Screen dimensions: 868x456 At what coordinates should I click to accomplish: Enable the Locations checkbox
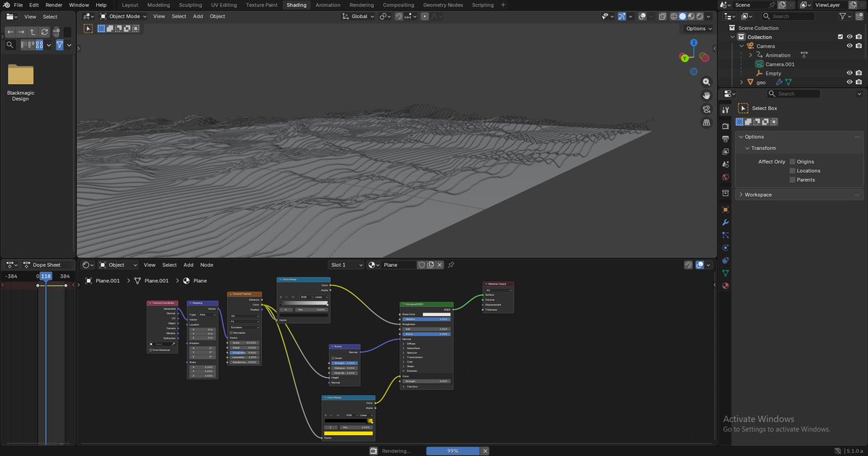pos(793,171)
